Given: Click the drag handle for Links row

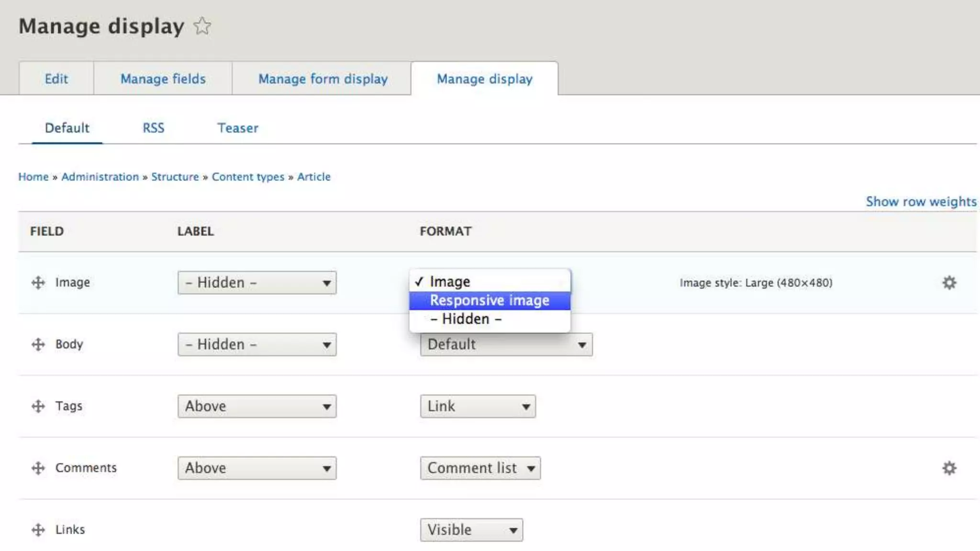Looking at the screenshot, I should [x=38, y=530].
